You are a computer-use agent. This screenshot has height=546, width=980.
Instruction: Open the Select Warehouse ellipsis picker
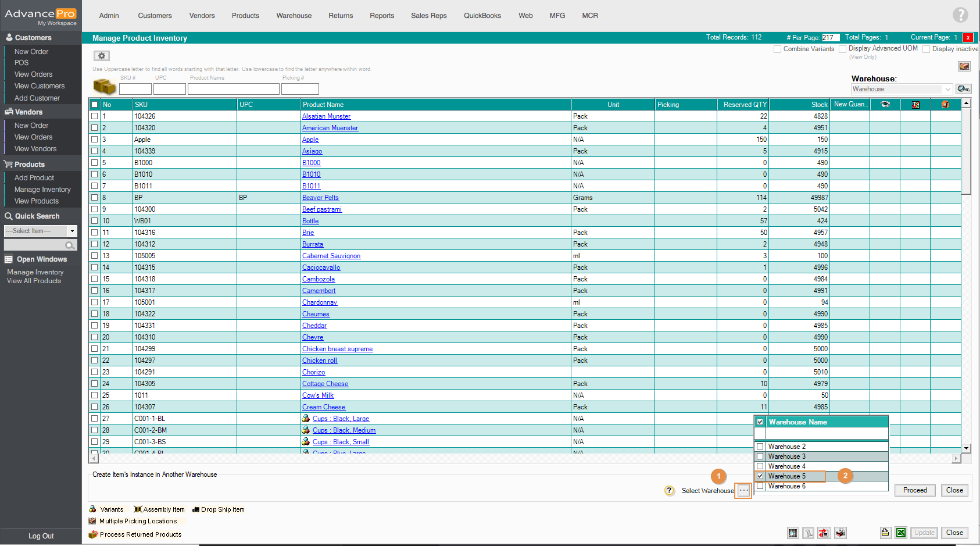pos(743,491)
